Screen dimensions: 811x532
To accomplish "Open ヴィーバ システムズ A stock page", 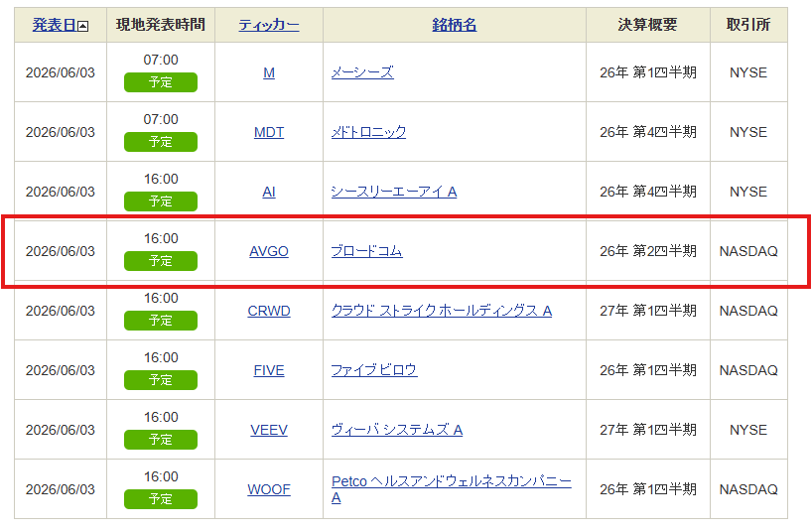I will tap(397, 429).
